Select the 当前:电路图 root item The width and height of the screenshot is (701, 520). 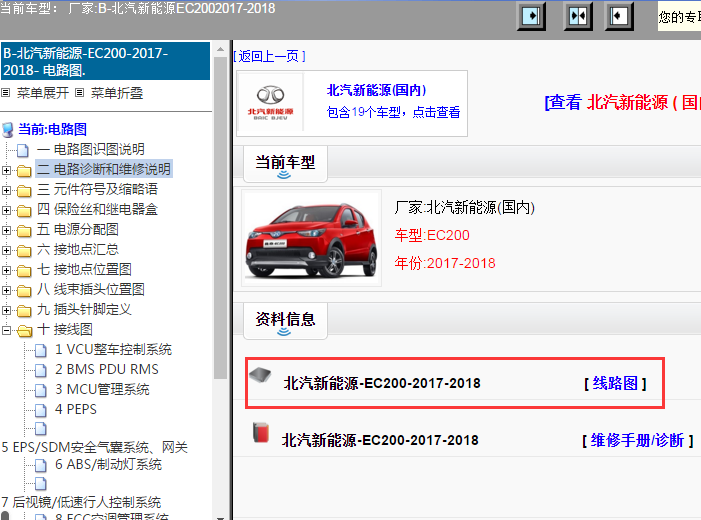[52, 129]
